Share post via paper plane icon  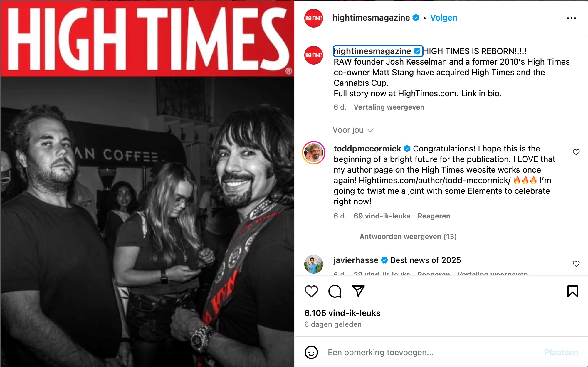tap(358, 291)
